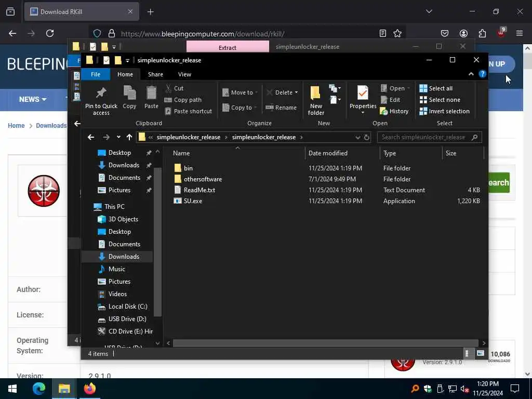Image resolution: width=532 pixels, height=399 pixels.
Task: Pin the current folder to Quick access
Action: [x=101, y=100]
